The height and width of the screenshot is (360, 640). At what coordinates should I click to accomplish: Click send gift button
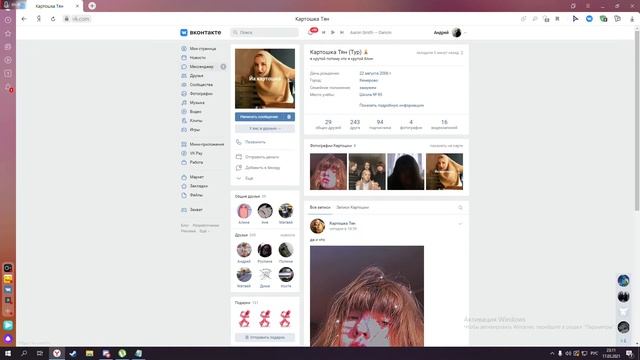265,337
